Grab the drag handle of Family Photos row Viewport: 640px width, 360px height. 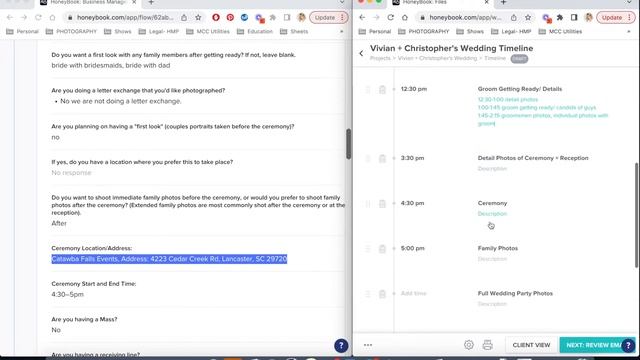point(368,249)
